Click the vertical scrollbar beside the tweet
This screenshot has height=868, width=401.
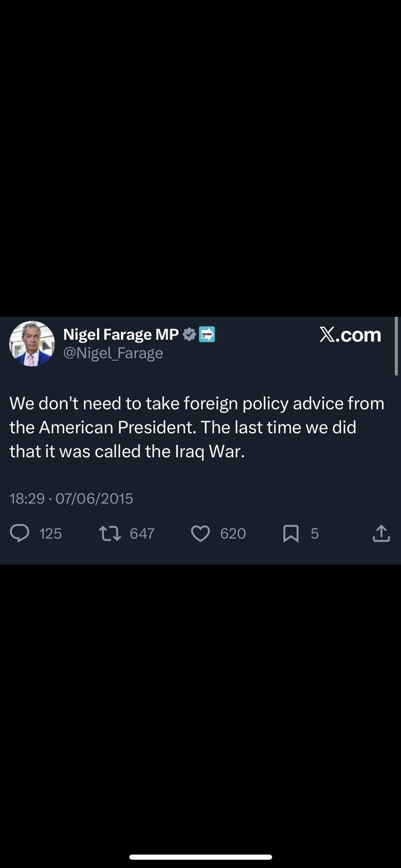point(396,346)
